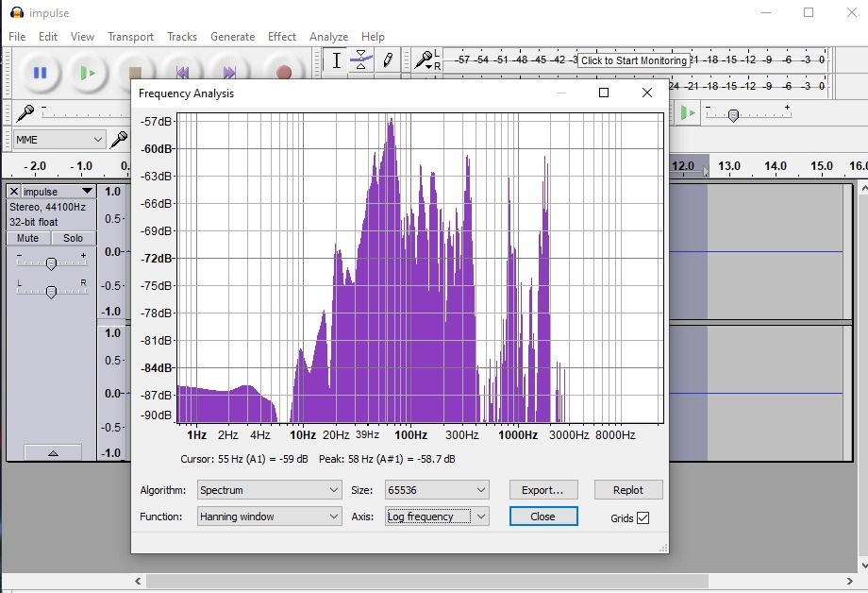Click the vertical scrollbar down arrow
This screenshot has width=868, height=593.
pyautogui.click(x=863, y=566)
